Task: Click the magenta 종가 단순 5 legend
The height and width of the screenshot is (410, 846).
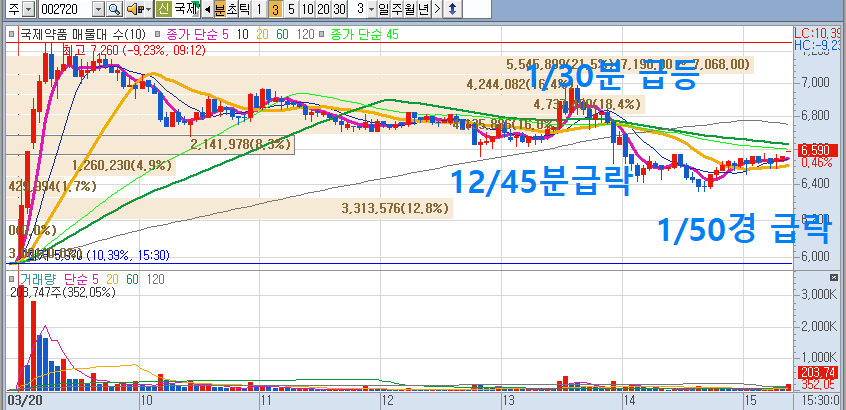Action: [x=197, y=35]
